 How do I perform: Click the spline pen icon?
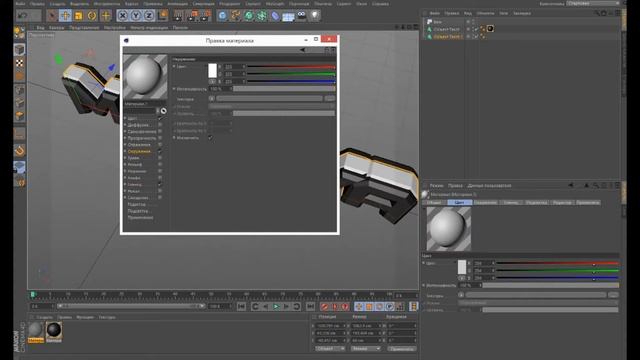[x=236, y=16]
